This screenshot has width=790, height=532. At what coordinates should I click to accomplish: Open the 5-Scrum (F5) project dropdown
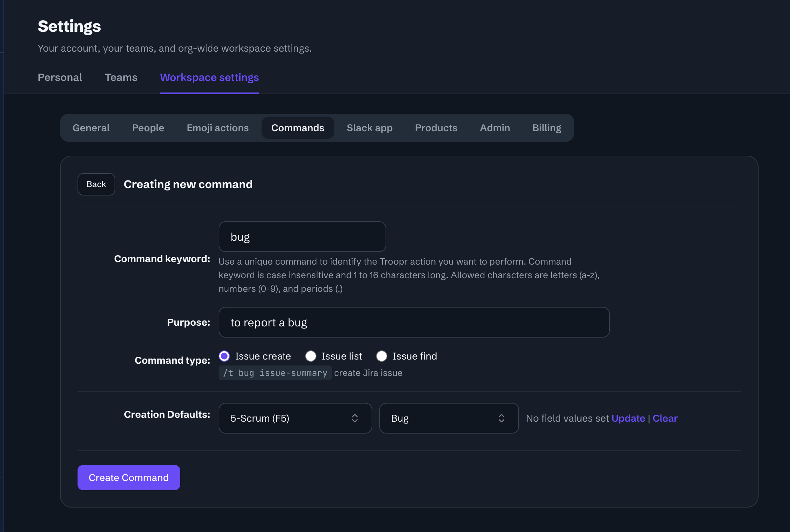pyautogui.click(x=295, y=418)
